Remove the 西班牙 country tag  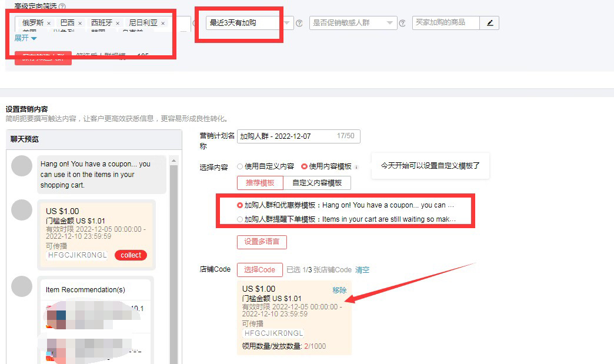coord(118,24)
